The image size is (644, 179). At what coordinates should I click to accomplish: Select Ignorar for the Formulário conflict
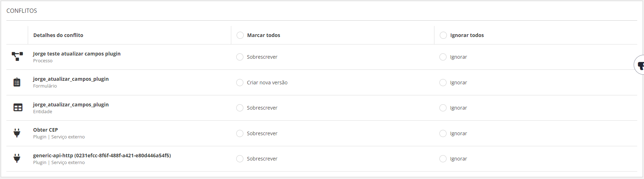(x=443, y=83)
